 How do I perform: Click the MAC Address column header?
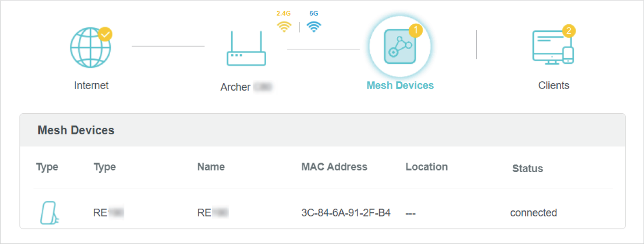pyautogui.click(x=334, y=167)
